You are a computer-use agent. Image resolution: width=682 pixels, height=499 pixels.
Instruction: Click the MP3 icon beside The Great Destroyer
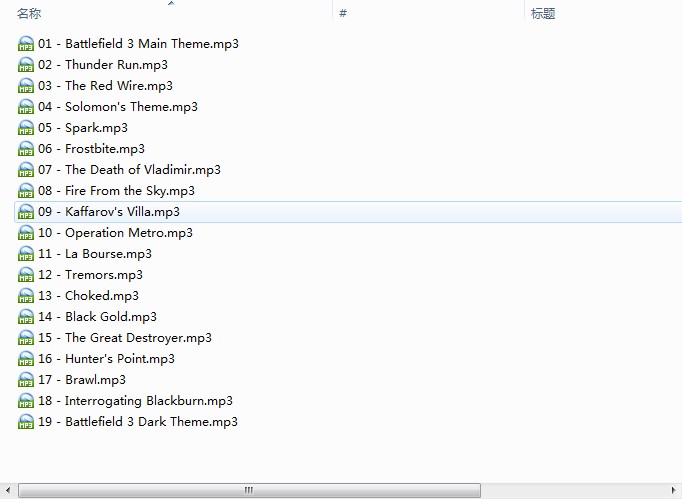click(26, 338)
